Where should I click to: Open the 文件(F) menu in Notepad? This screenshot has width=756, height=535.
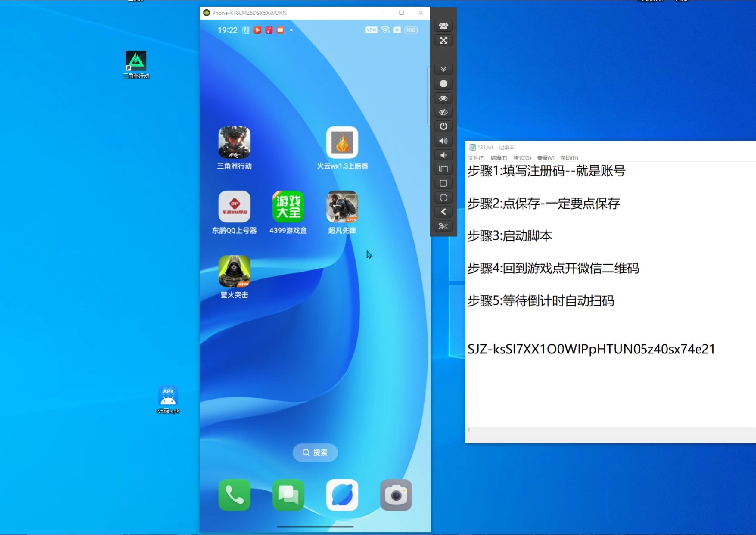point(476,158)
